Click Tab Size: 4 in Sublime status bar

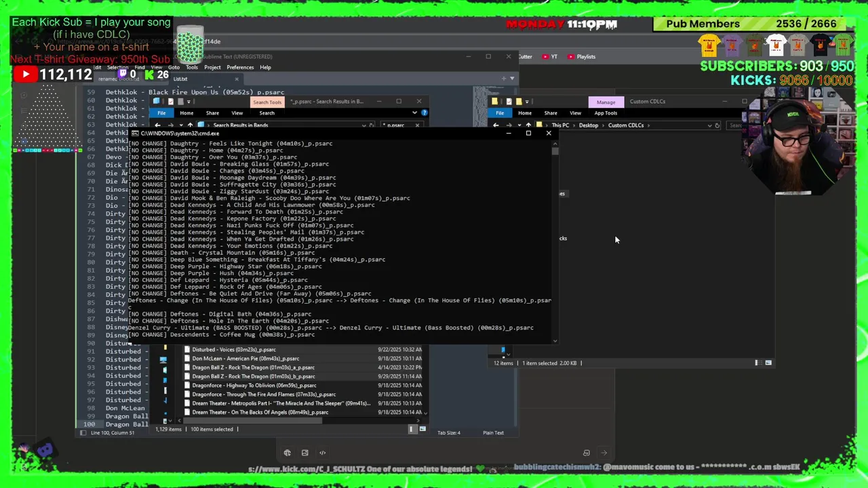(x=449, y=433)
